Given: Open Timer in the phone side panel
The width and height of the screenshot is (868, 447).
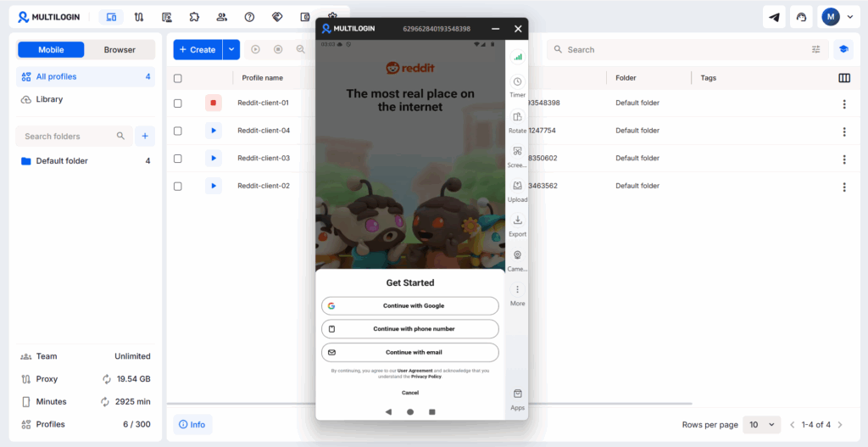Looking at the screenshot, I should 517,87.
